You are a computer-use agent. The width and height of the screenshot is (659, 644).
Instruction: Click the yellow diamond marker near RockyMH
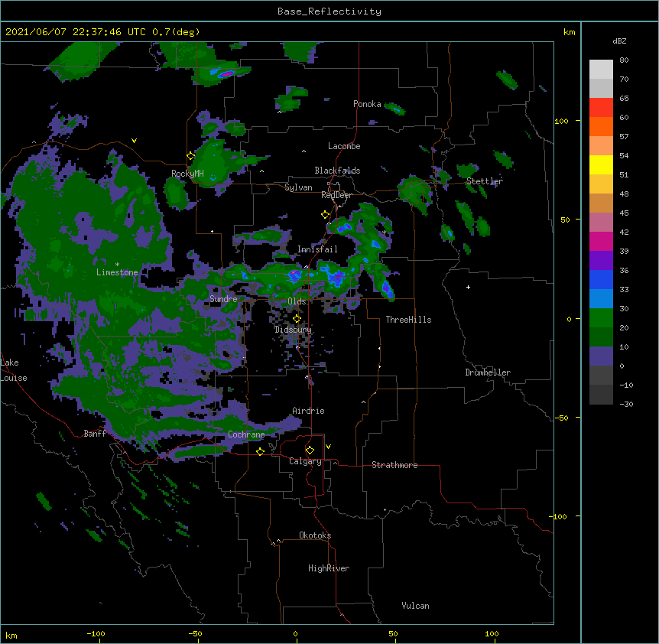point(191,156)
